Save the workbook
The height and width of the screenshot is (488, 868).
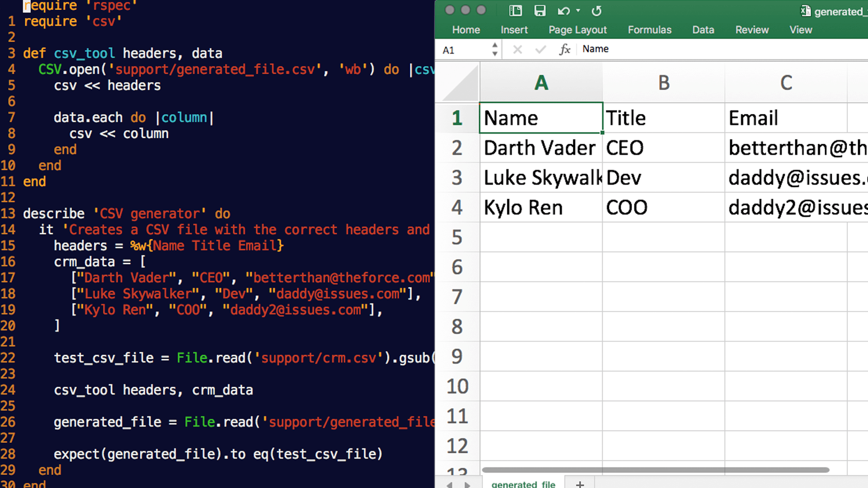pyautogui.click(x=540, y=11)
